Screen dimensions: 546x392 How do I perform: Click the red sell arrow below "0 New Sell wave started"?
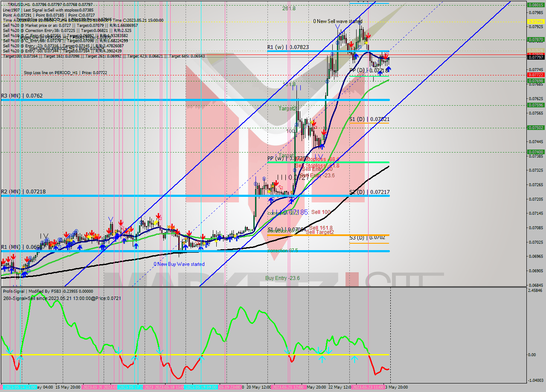point(368,35)
